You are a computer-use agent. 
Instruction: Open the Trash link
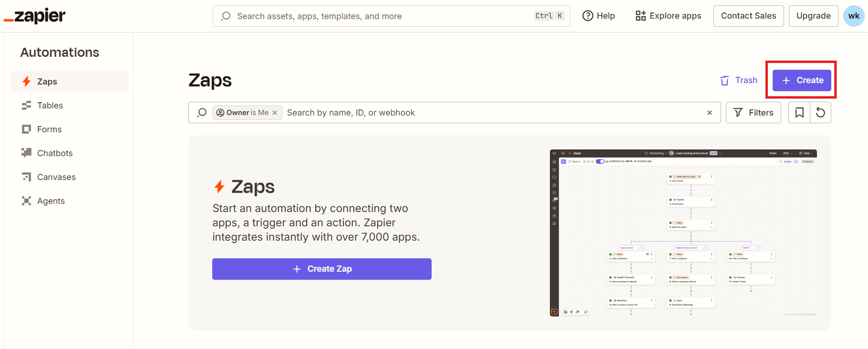click(x=739, y=80)
